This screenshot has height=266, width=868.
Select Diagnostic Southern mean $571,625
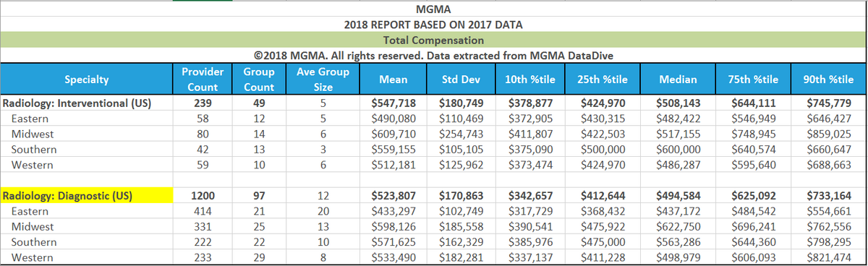click(x=394, y=243)
